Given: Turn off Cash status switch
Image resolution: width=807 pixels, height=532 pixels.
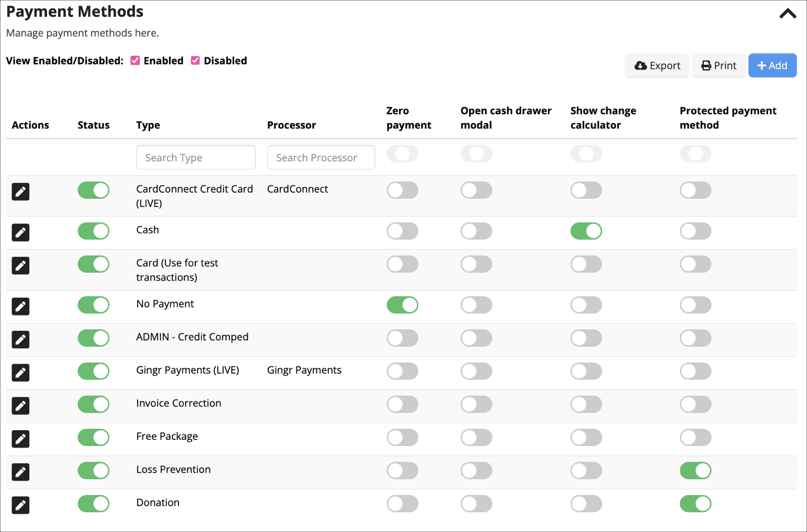Looking at the screenshot, I should click(94, 231).
